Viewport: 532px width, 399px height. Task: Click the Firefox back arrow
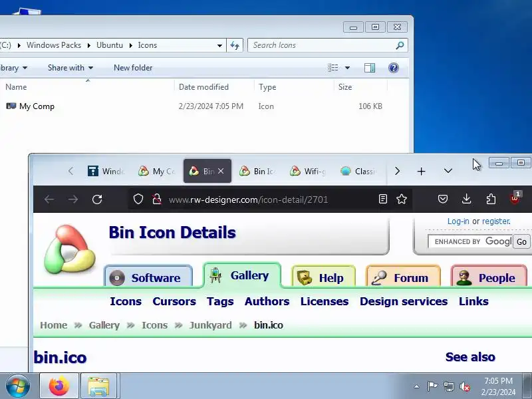(x=49, y=199)
